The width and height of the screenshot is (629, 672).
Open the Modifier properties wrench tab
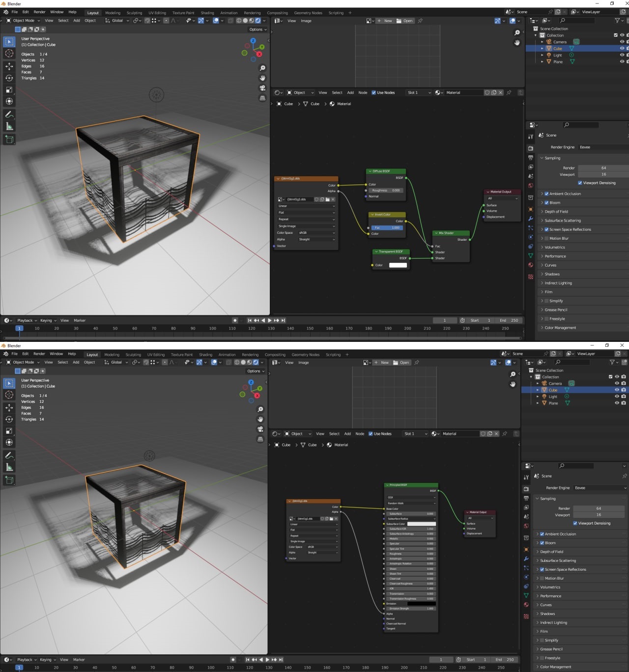[x=531, y=218]
